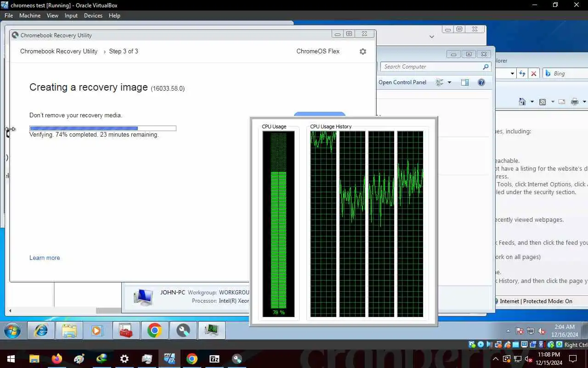The width and height of the screenshot is (588, 368).
Task: Open the VirtualBox Machine menu
Action: (30, 16)
